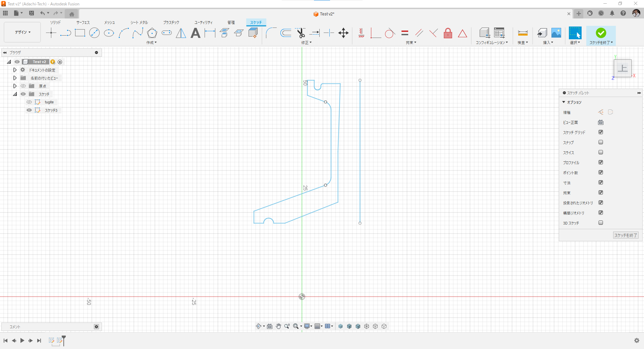The height and width of the screenshot is (349, 644).
Task: Switch to the ユーティリティ tab
Action: [x=203, y=22]
